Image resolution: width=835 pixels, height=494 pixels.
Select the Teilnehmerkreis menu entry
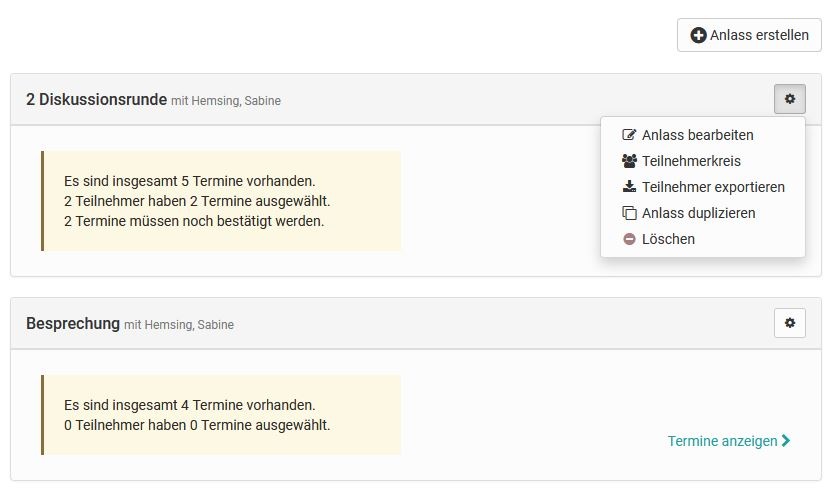[x=691, y=161]
